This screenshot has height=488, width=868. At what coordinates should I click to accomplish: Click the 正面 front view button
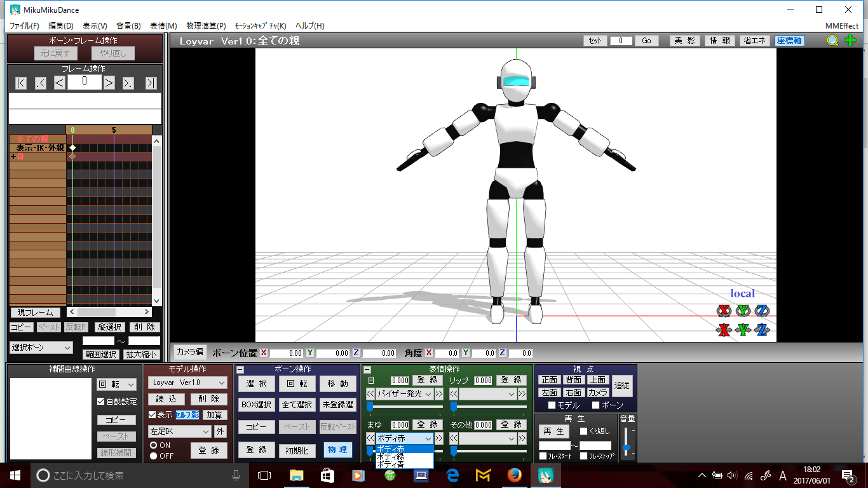[549, 380]
